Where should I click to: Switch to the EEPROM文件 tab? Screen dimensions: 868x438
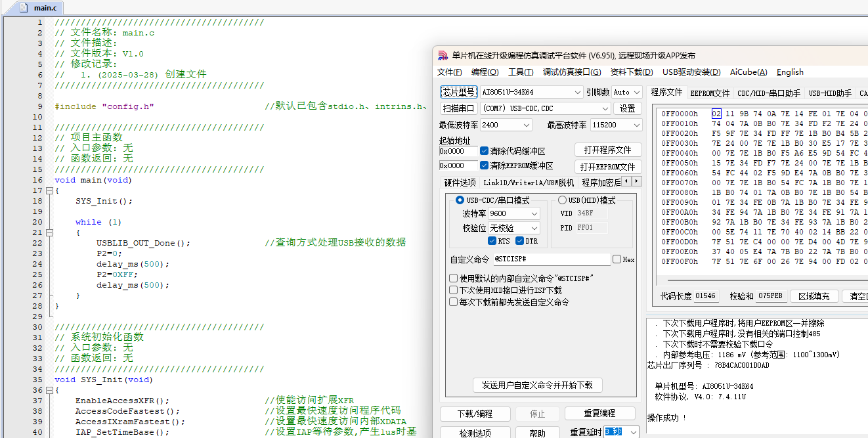tap(710, 93)
